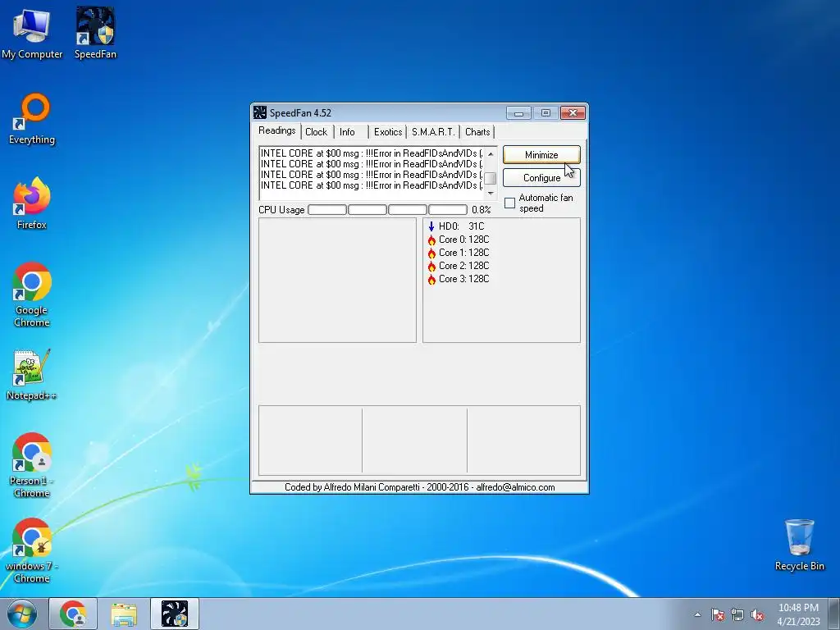Switch to the S.M.A.R.T. tab
Image resolution: width=840 pixels, height=630 pixels.
point(433,132)
